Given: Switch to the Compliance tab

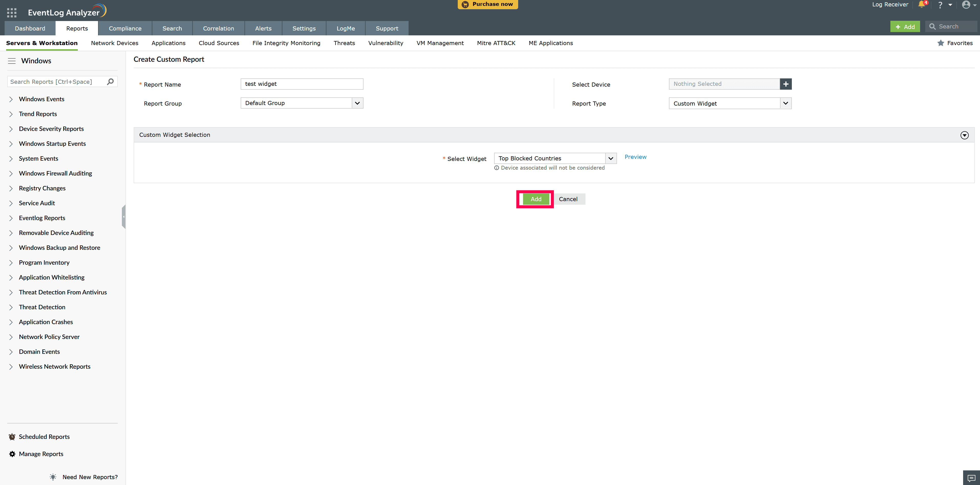Looking at the screenshot, I should pyautogui.click(x=125, y=28).
